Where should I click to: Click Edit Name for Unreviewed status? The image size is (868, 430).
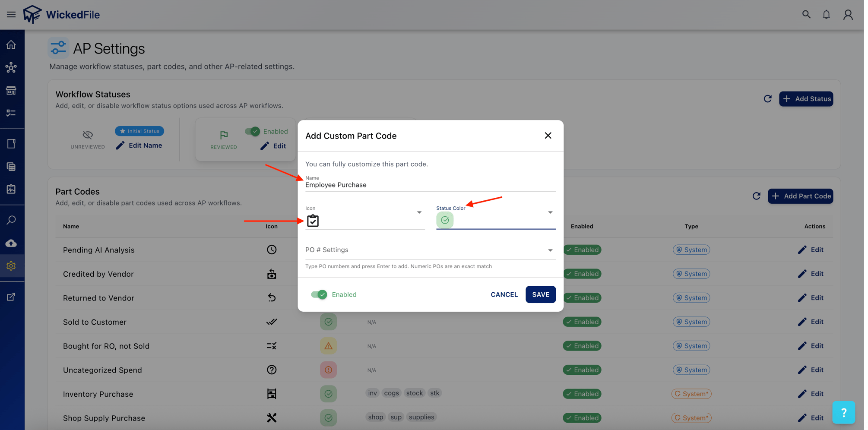point(139,145)
